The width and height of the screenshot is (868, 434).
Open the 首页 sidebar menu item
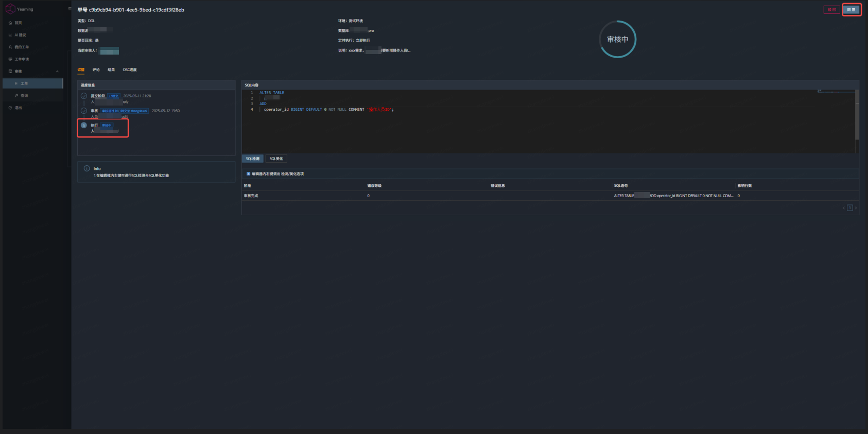pos(33,23)
